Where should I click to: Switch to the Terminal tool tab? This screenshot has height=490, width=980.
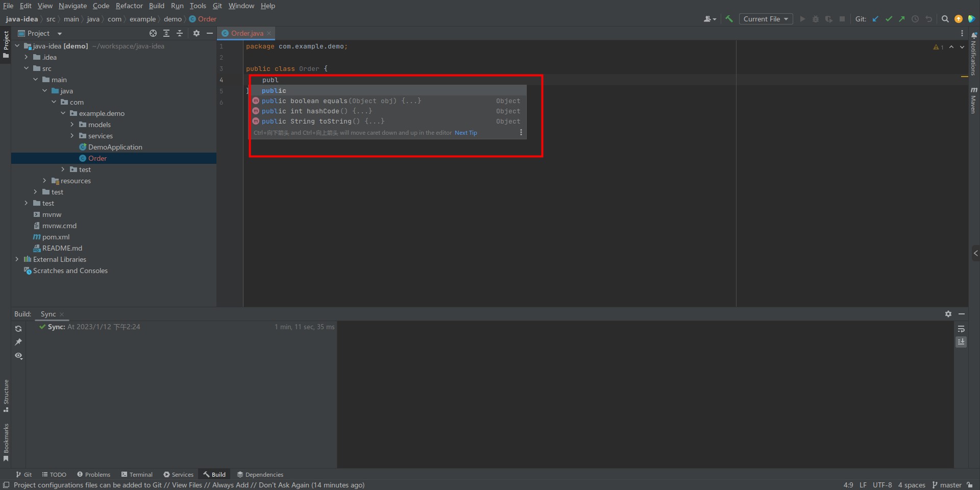[137, 474]
